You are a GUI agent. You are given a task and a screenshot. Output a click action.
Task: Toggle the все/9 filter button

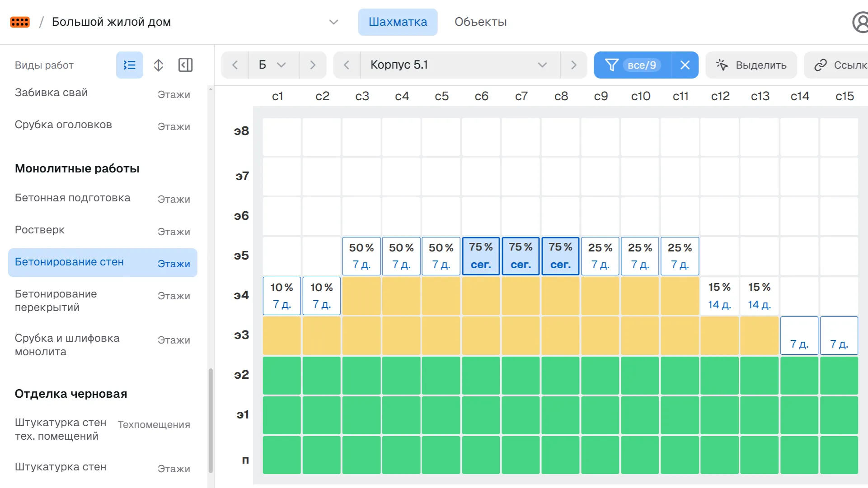pos(633,65)
